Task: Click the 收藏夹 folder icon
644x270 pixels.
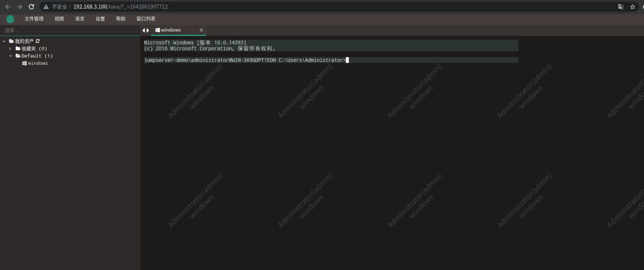Action: point(18,49)
